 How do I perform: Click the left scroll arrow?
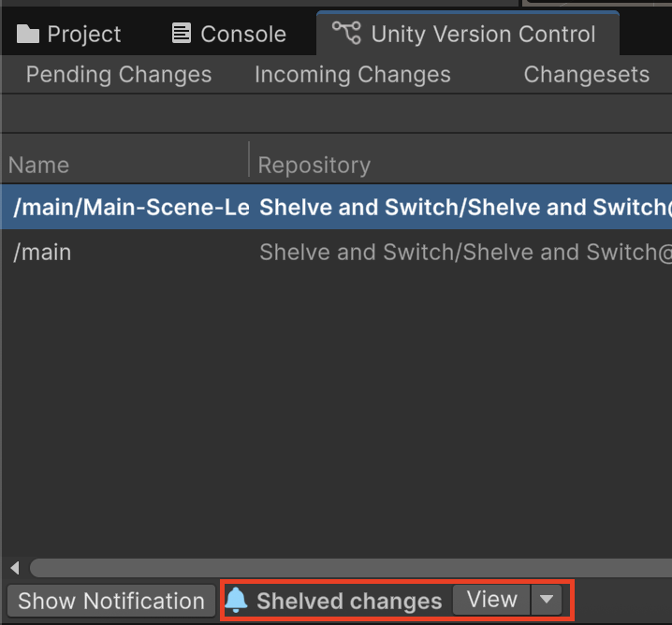14,568
